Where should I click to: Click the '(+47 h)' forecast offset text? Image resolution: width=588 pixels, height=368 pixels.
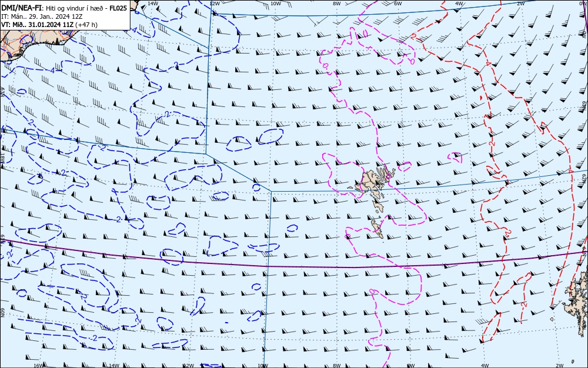86,25
